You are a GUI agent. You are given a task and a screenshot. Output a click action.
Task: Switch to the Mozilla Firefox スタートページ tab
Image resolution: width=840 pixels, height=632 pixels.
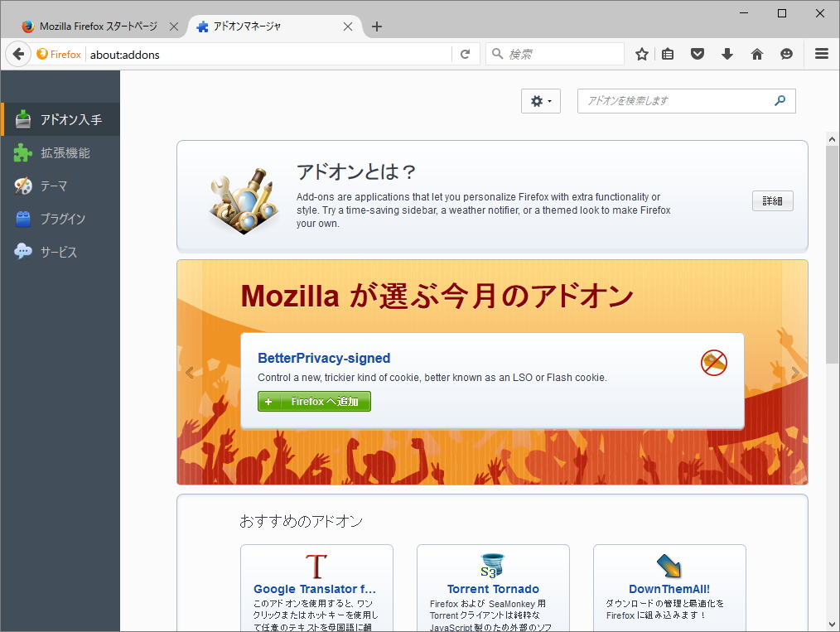coord(99,26)
